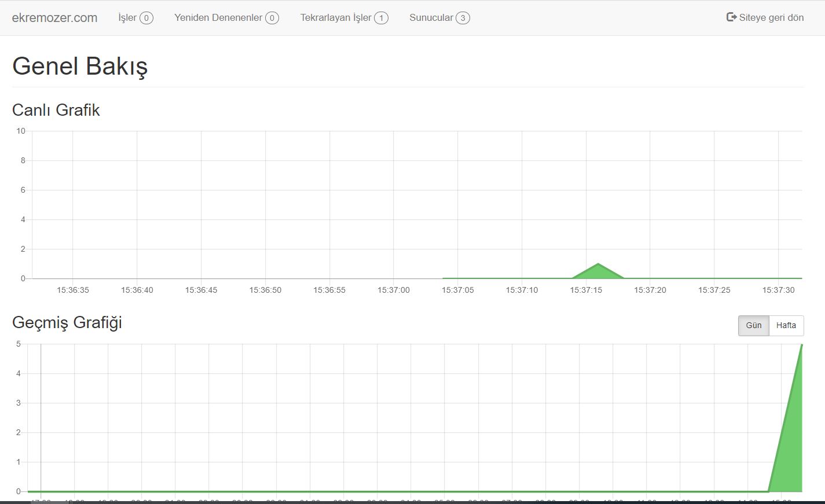Click the Tekrarlayan İşler badge showing 1

(x=381, y=18)
